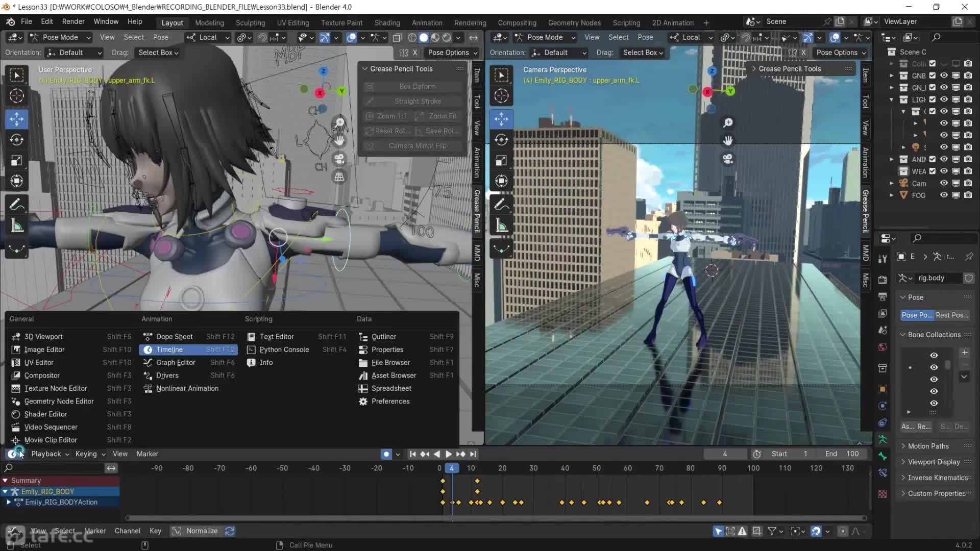Screen dimensions: 980x551
Task: Hide the Cam collection in outliner
Action: (944, 183)
